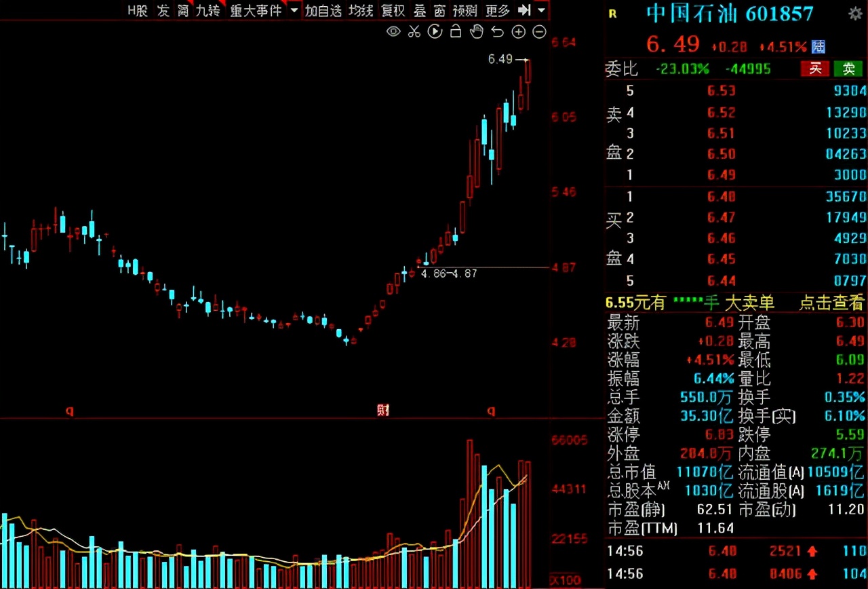The height and width of the screenshot is (589, 868).
Task: Click the 总市值 value 11070亿
Action: (x=705, y=472)
